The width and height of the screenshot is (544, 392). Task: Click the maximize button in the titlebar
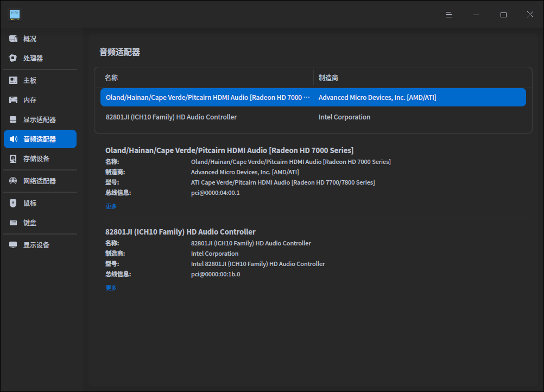[503, 15]
